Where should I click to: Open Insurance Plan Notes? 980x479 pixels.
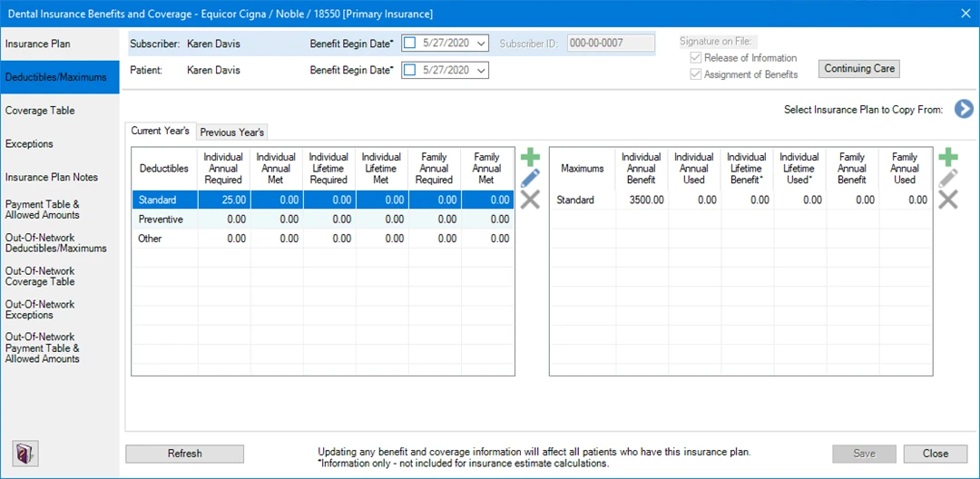pyautogui.click(x=59, y=177)
